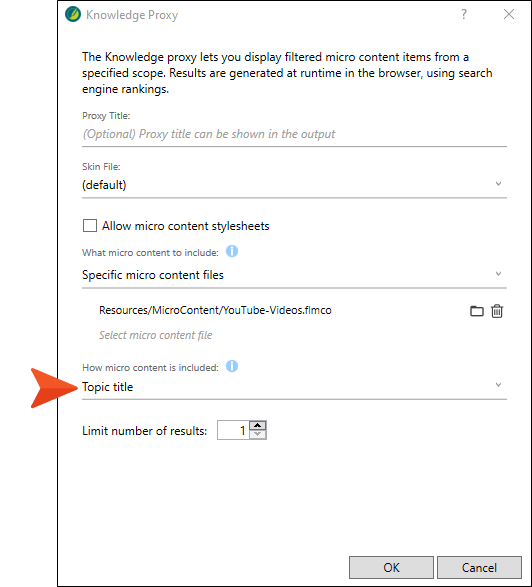The image size is (532, 587).
Task: Click the Limit number of results value box
Action: pos(234,430)
